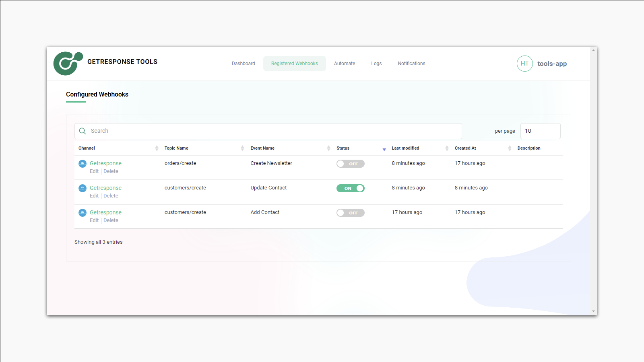Turn on the Add Contact webhook toggle
This screenshot has width=644, height=362.
point(350,212)
